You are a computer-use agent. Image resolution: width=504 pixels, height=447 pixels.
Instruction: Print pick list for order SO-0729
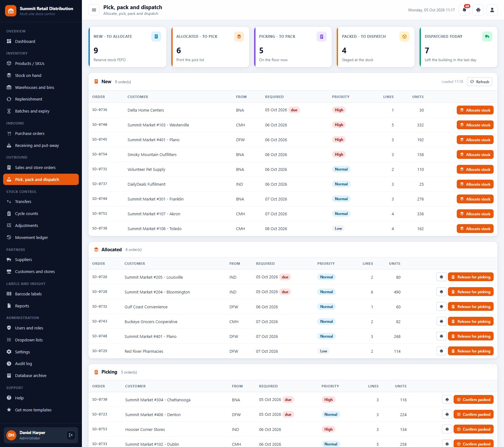[441, 351]
